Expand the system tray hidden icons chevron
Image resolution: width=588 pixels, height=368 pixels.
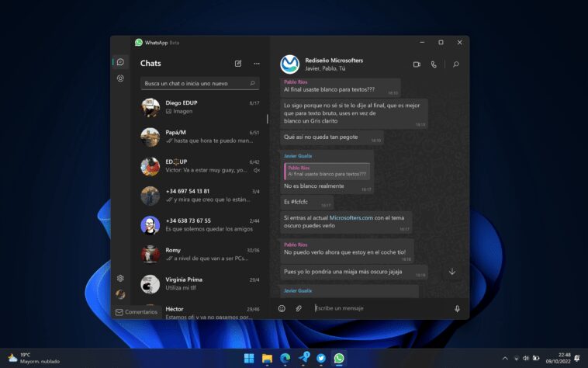pos(505,358)
